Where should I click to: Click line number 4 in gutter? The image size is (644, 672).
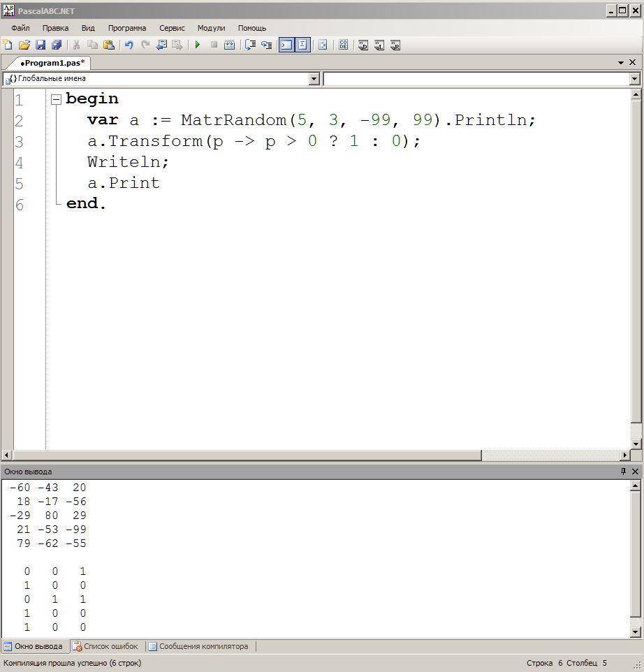tap(19, 163)
